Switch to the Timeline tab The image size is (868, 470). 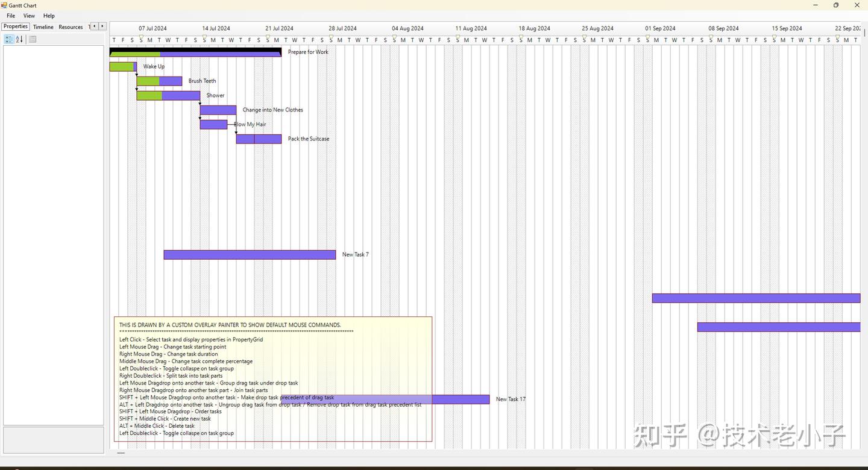43,27
